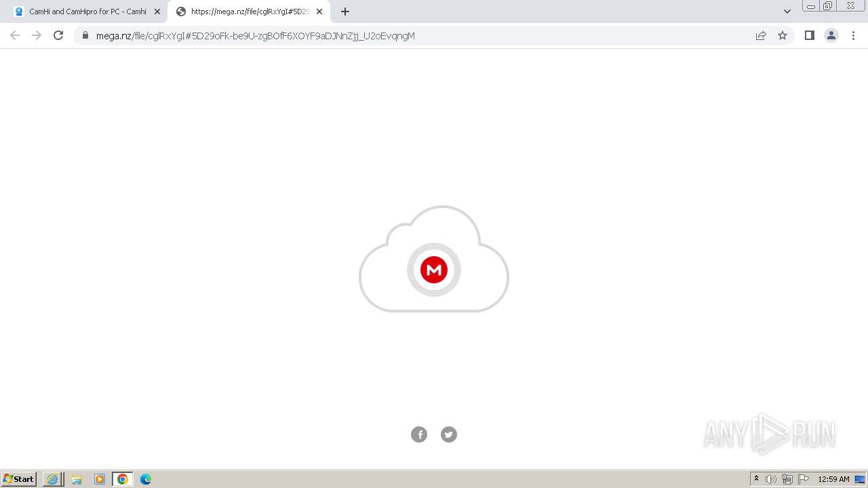Open network status tray icon

pos(787,479)
